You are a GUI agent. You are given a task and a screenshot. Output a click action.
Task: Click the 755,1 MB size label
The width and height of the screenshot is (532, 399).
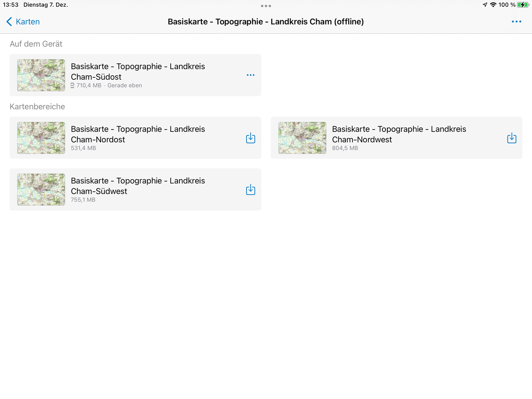point(83,200)
